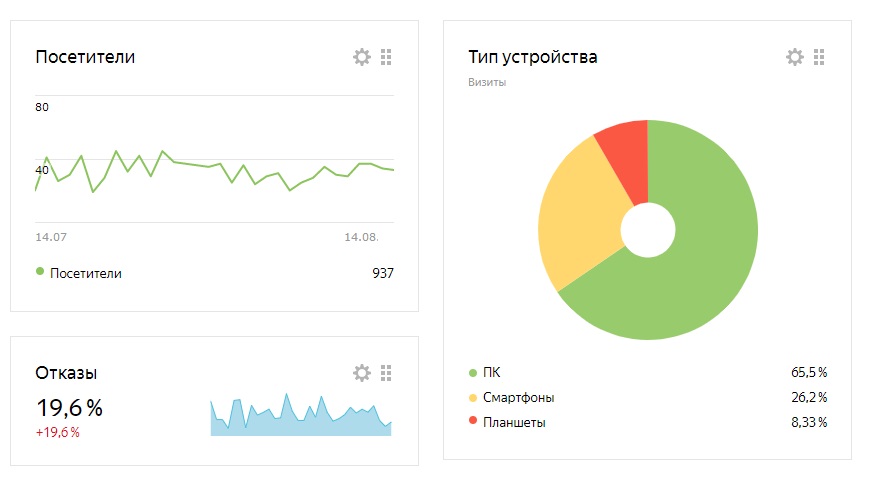Click red legend dot next to Планшеты
Image resolution: width=871 pixels, height=482 pixels.
click(473, 423)
